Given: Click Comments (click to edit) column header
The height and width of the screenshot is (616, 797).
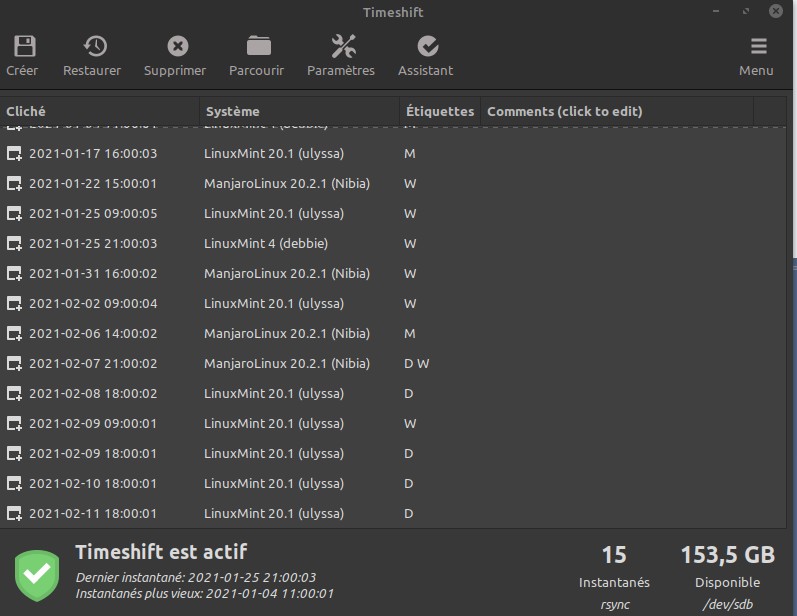Looking at the screenshot, I should point(617,111).
